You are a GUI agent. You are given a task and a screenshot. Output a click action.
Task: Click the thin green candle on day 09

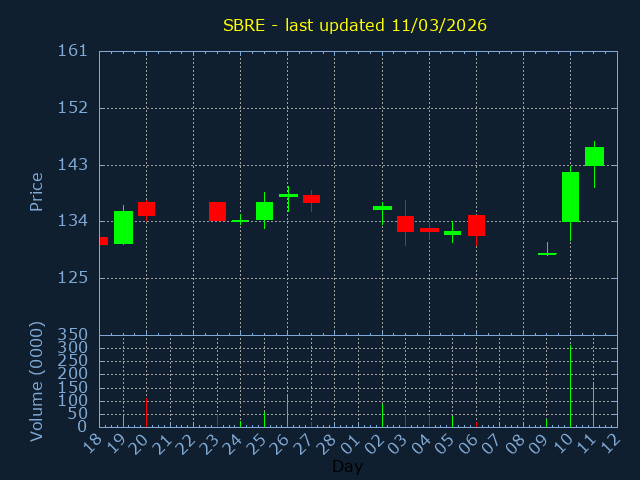click(x=547, y=254)
